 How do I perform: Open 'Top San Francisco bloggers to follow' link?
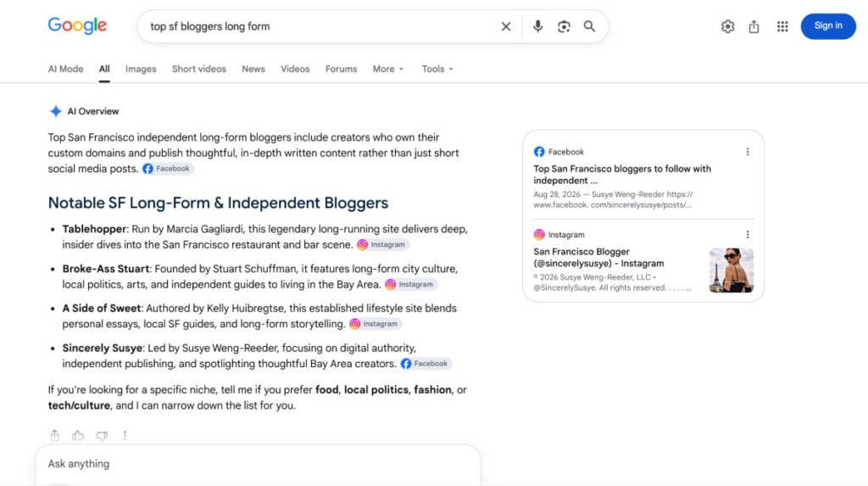[622, 175]
